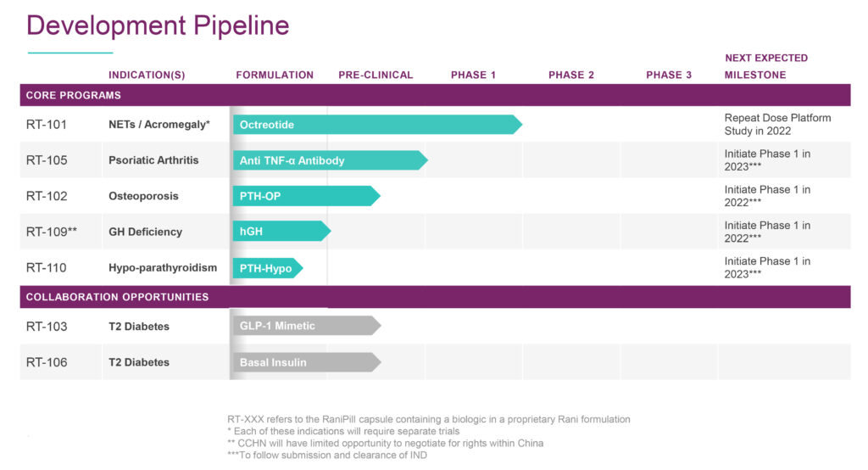
Task: Click the RT-109** program label
Action: coord(52,232)
